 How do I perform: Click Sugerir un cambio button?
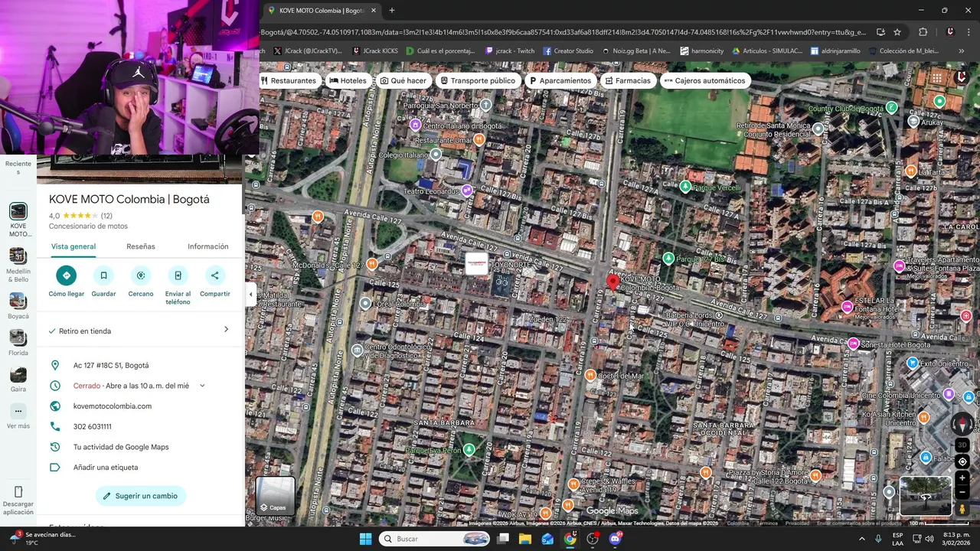click(x=141, y=496)
